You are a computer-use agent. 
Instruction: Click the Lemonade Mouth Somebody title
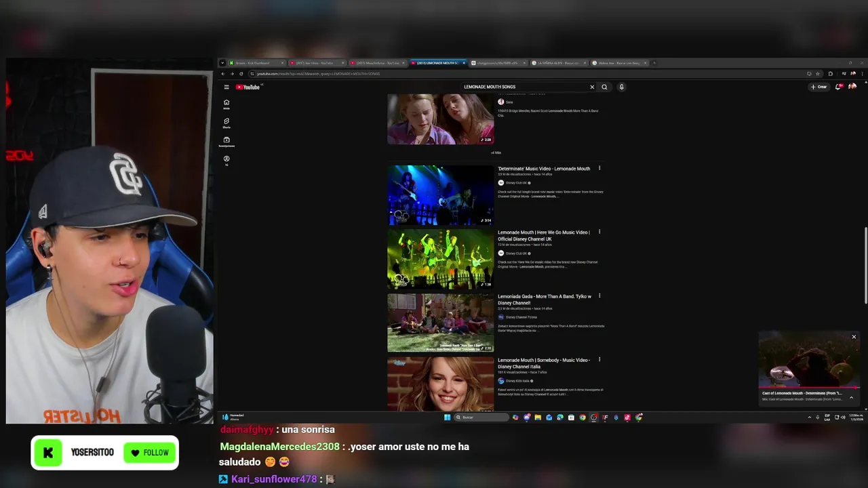544,363
